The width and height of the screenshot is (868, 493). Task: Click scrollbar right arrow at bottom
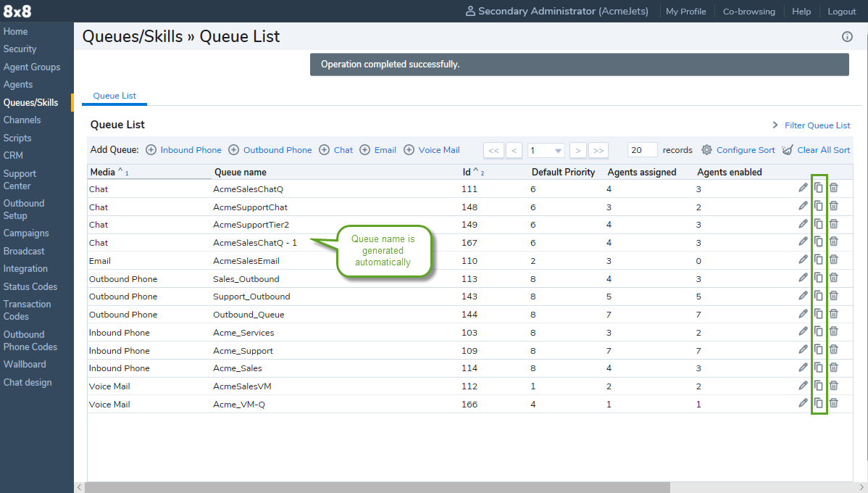pos(861,487)
